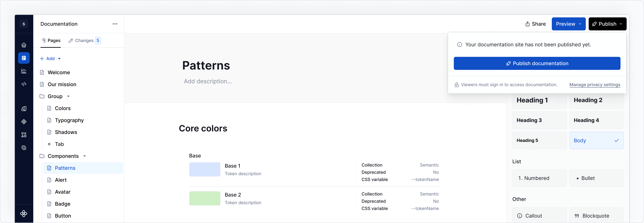Switch list style to Bullet
The height and width of the screenshot is (223, 644).
(596, 178)
